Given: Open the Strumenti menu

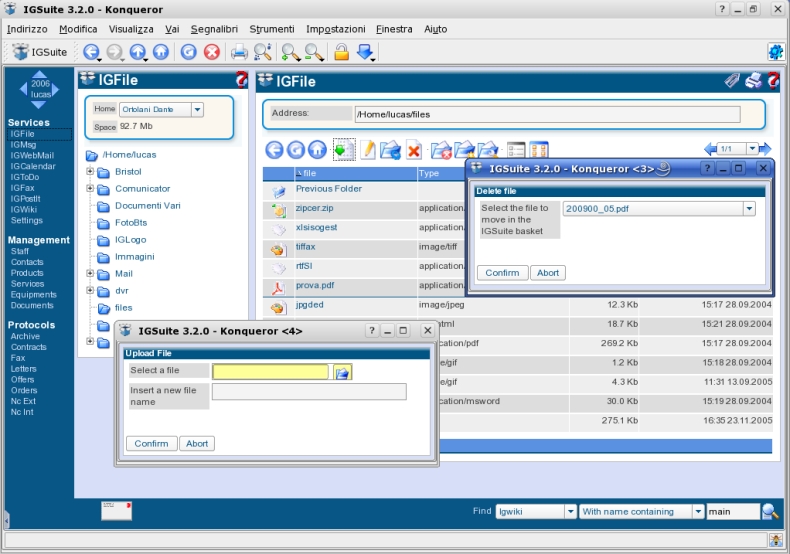Looking at the screenshot, I should coord(272,29).
